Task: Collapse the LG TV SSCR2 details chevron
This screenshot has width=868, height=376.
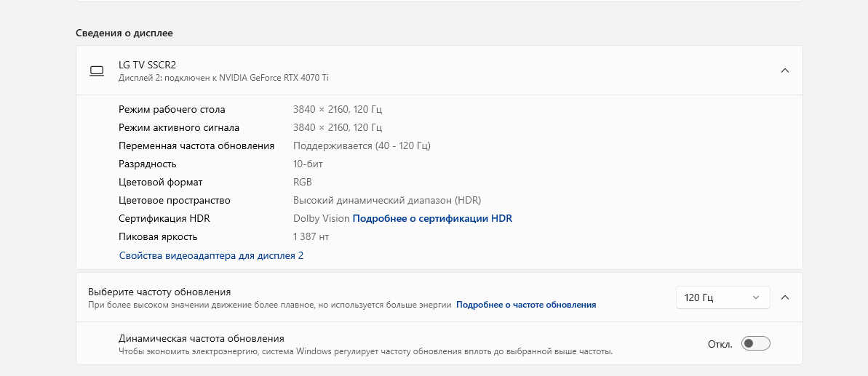Action: point(784,71)
